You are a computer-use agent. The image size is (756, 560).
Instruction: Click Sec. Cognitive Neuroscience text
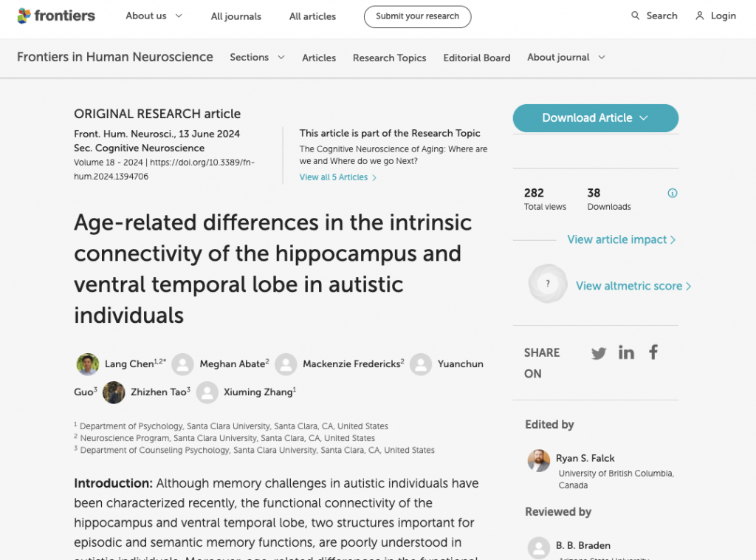(139, 148)
